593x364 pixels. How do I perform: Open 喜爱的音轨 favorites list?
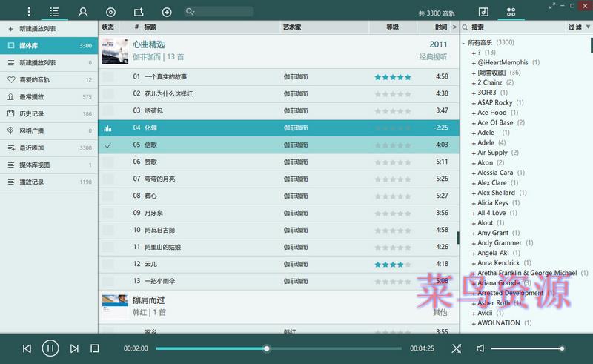(49, 79)
